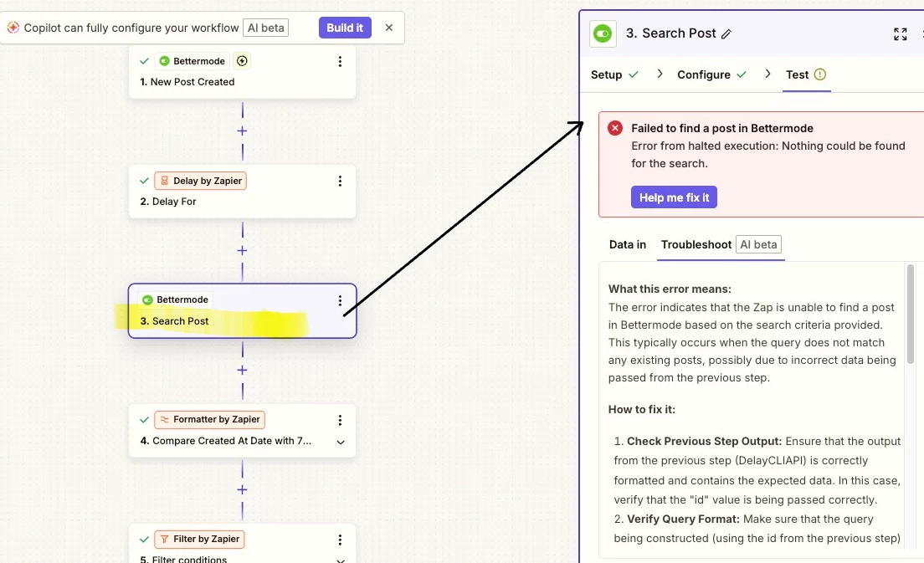Dismiss the Copilot banner with X
This screenshot has width=924, height=563.
(389, 28)
